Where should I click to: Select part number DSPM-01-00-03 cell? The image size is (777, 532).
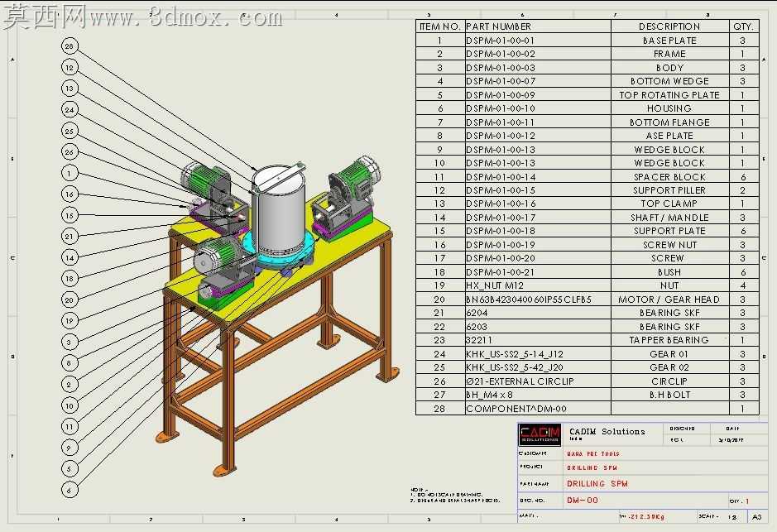[538, 68]
